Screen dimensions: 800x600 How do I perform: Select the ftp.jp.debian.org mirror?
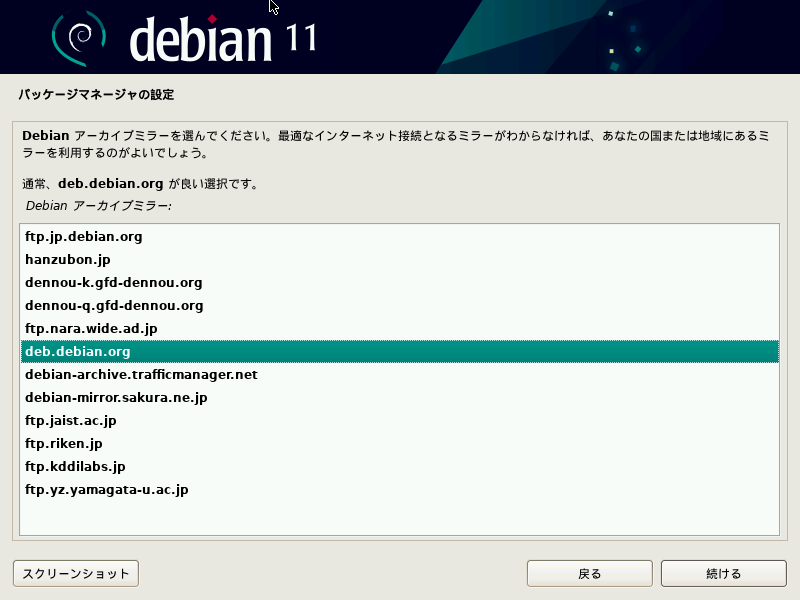pyautogui.click(x=399, y=237)
